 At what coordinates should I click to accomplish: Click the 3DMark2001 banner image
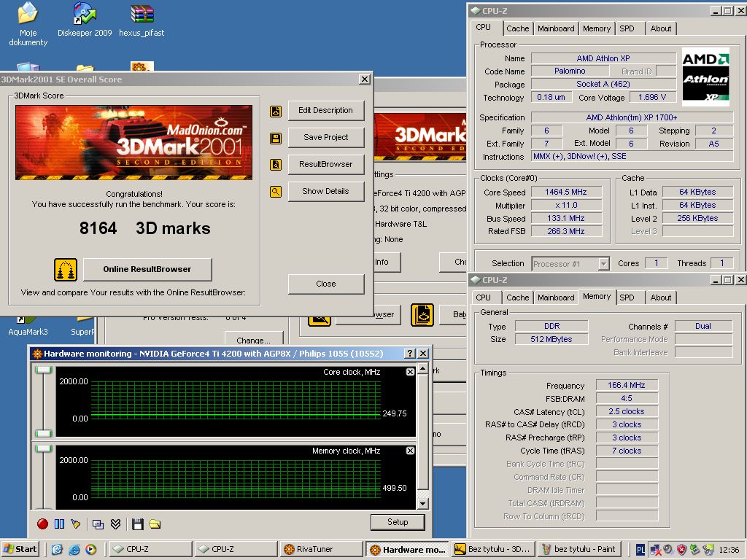134,142
